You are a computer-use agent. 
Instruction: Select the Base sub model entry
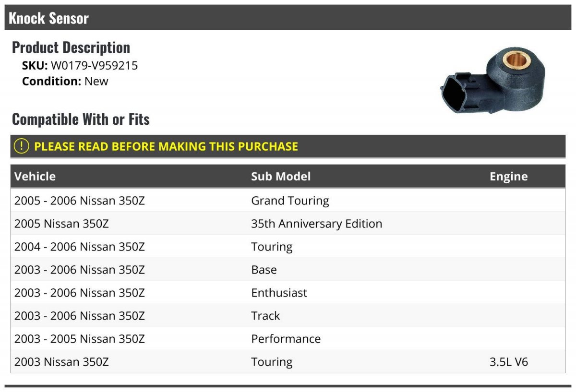(264, 270)
